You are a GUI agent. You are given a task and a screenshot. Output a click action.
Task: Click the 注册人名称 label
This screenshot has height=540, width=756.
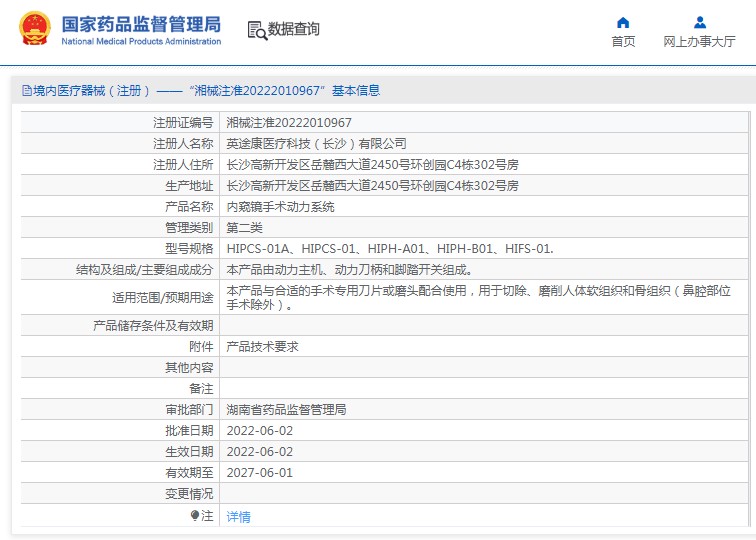pyautogui.click(x=183, y=144)
